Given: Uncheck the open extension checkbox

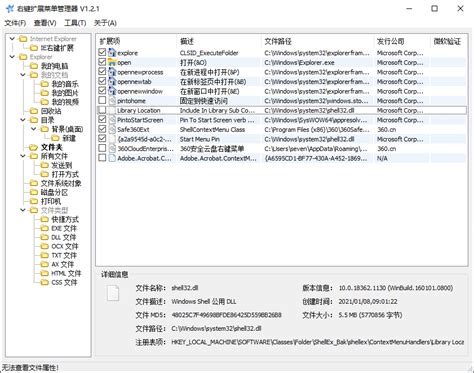Looking at the screenshot, I should click(x=102, y=62).
